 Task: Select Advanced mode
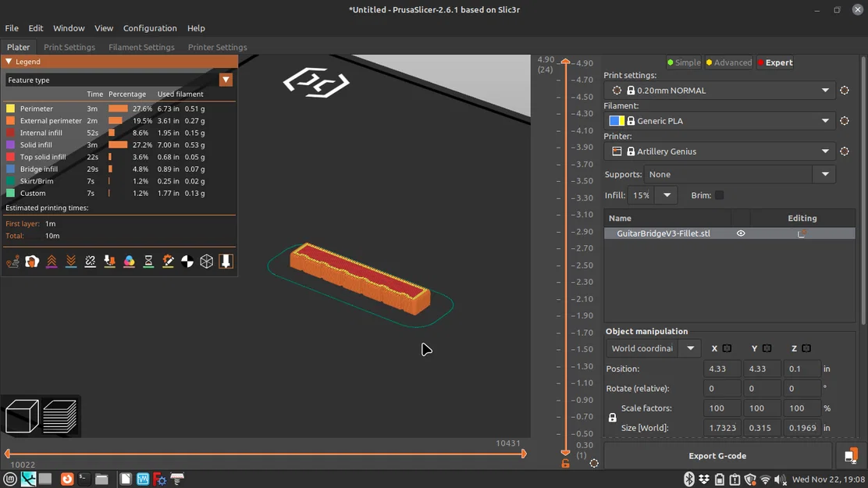pyautogui.click(x=728, y=62)
